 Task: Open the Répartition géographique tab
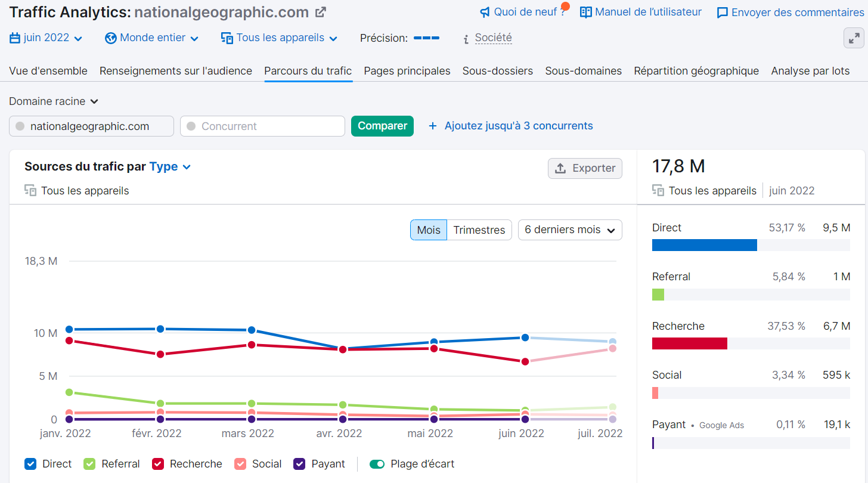696,71
